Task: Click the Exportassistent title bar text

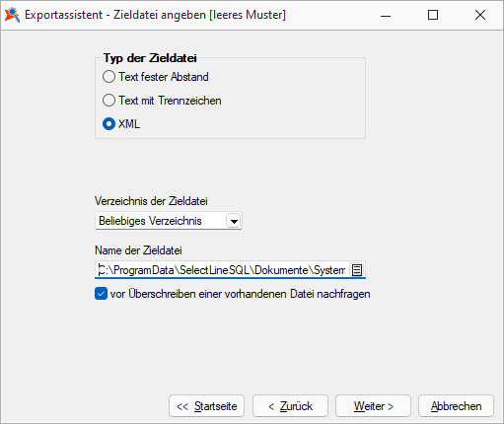Action: 155,15
